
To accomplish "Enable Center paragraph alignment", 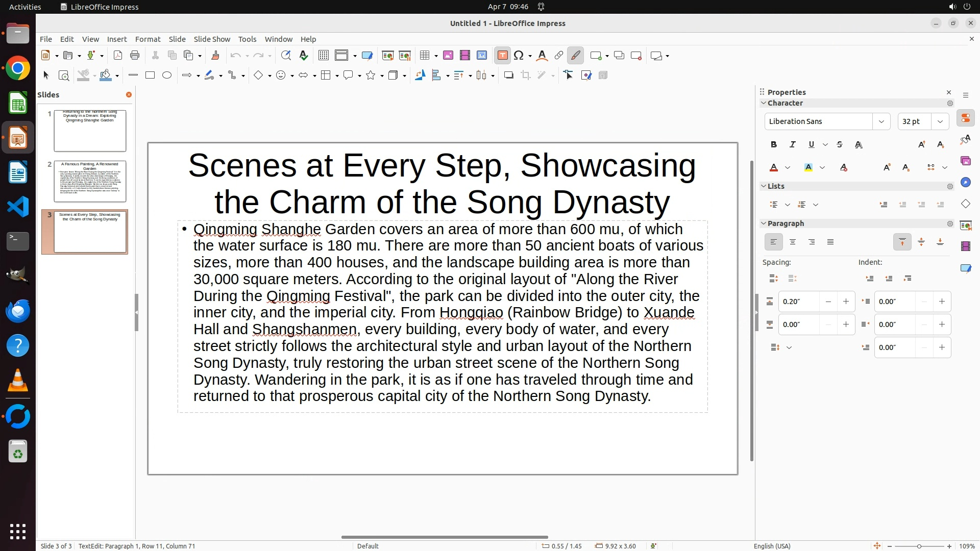I will [792, 242].
